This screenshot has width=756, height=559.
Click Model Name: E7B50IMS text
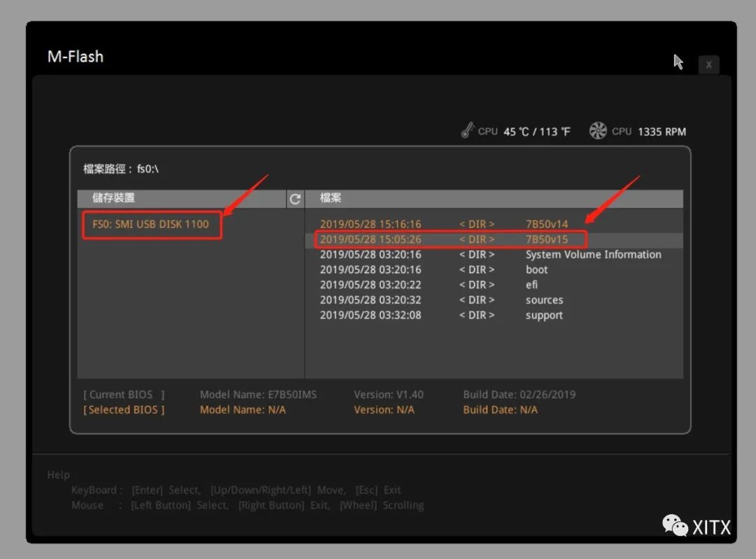click(x=258, y=394)
